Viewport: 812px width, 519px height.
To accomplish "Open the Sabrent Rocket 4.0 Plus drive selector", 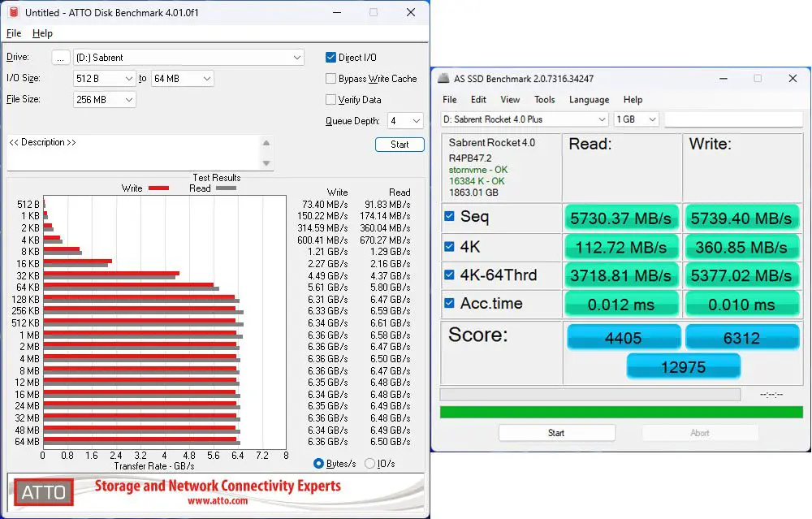I will [524, 119].
